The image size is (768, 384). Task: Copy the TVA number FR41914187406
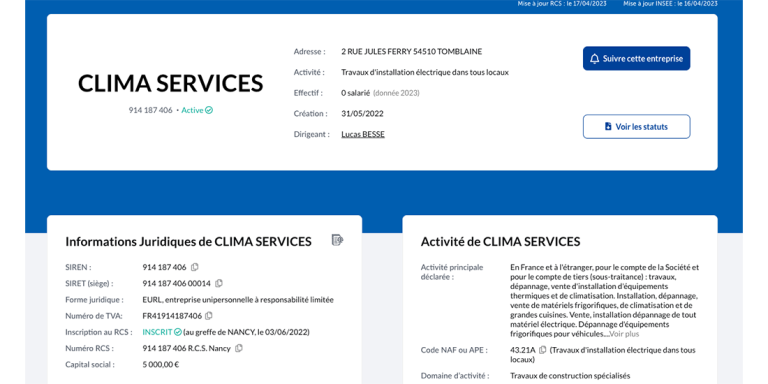coord(209,316)
